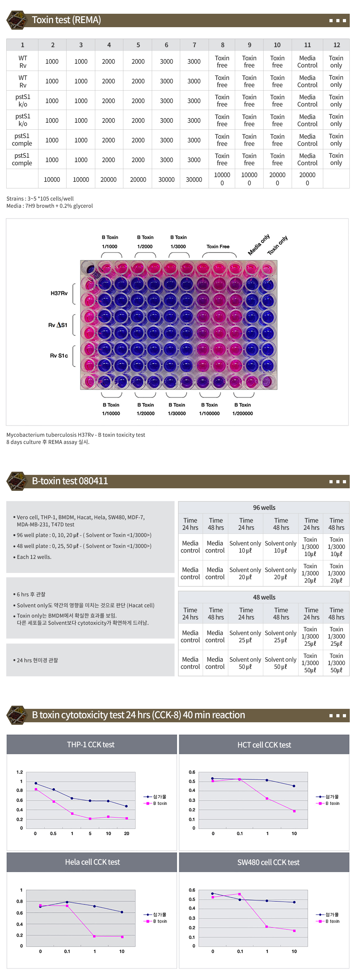
Task: Select the HCT cell CCK test title
Action: point(264,744)
